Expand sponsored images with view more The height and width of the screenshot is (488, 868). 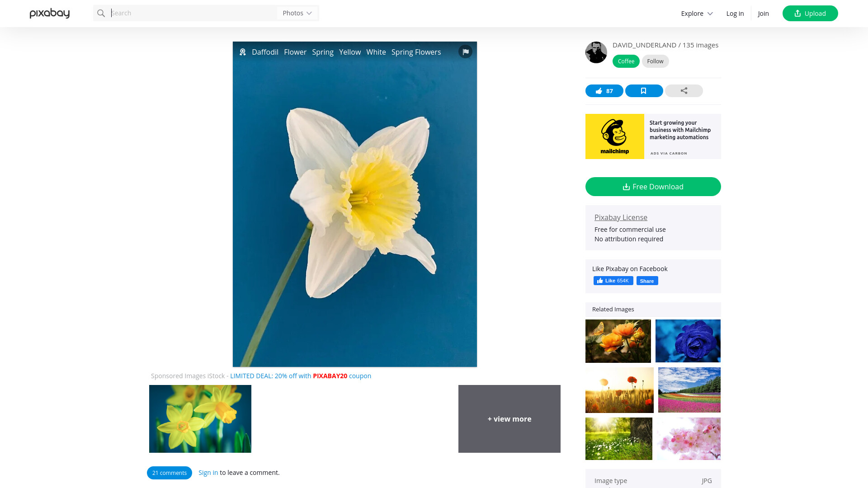[509, 419]
